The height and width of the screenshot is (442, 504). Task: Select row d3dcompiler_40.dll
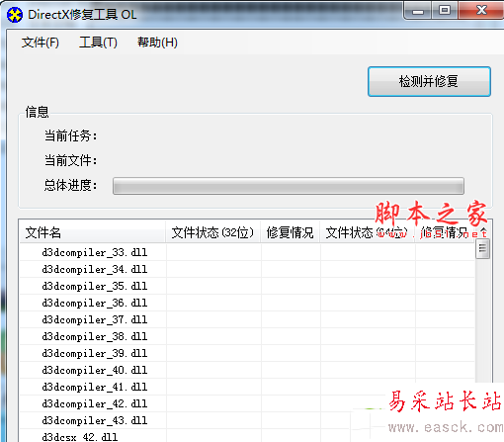tap(247, 370)
